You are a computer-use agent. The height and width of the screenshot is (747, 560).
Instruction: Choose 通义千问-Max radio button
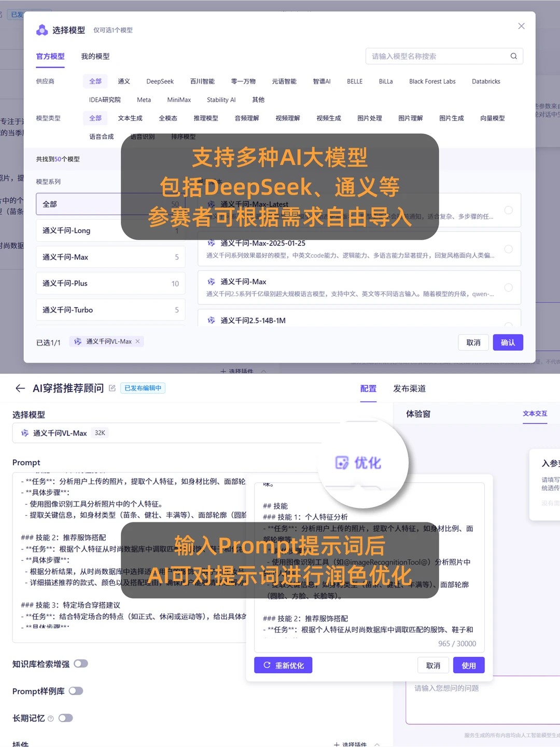click(x=509, y=287)
